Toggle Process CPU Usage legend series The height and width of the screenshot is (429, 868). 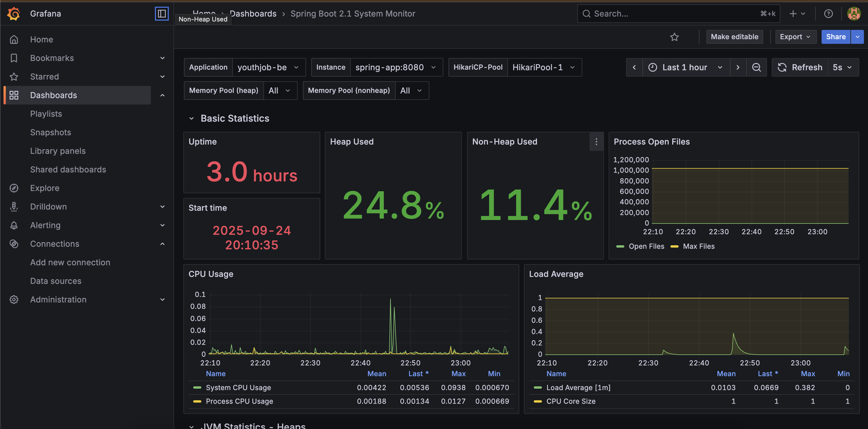(x=239, y=401)
